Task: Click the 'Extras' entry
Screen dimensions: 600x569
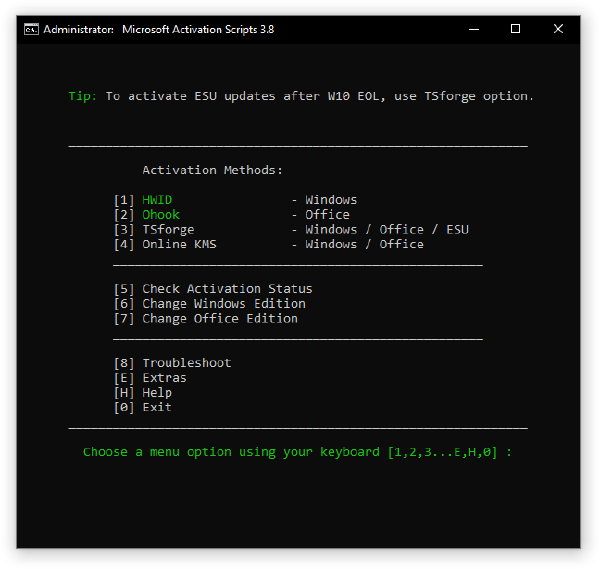Action: pyautogui.click(x=165, y=378)
